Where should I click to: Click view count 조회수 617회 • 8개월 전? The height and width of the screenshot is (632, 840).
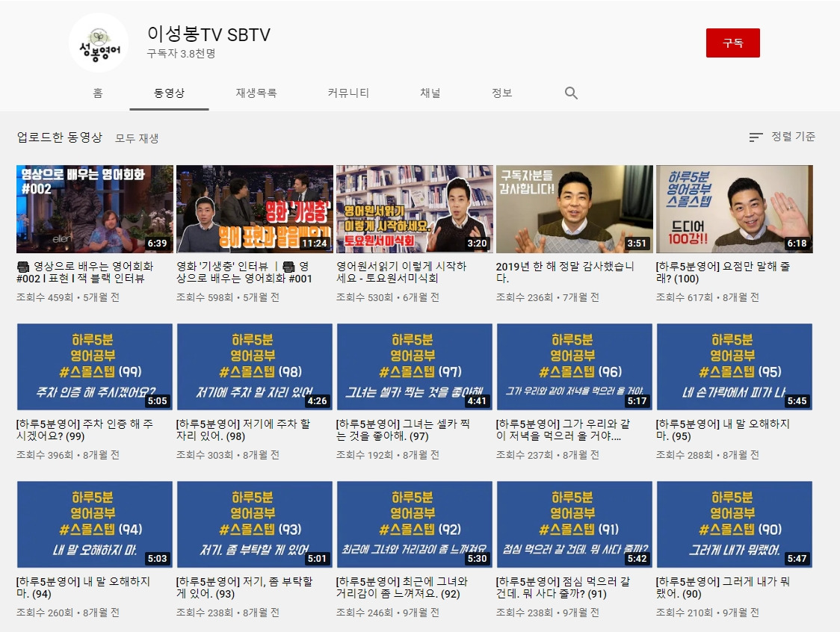(x=708, y=297)
